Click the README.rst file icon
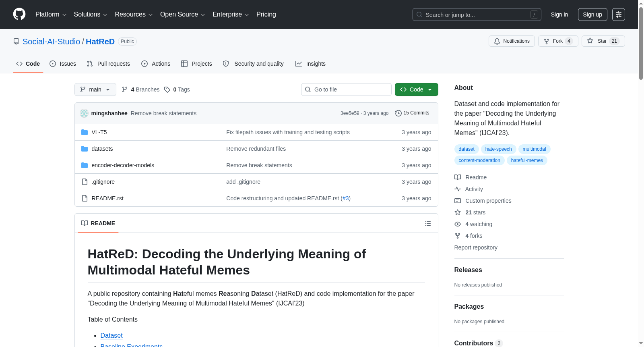644x347 pixels. point(85,198)
